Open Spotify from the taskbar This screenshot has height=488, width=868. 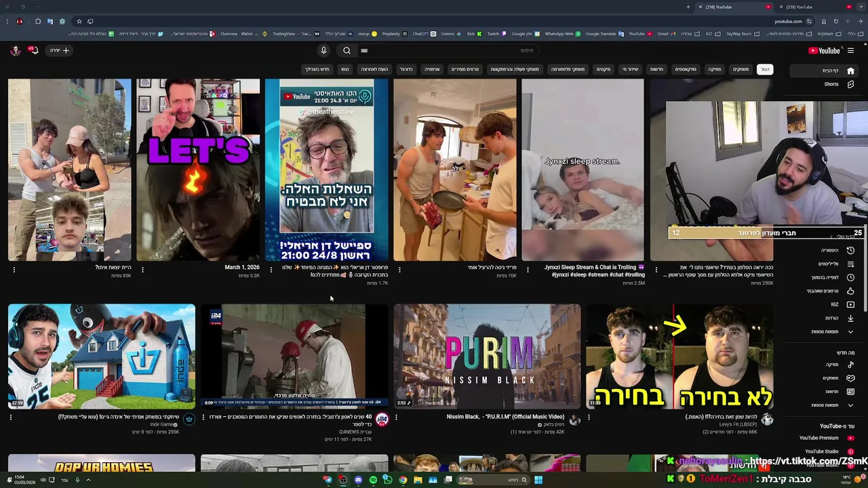pyautogui.click(x=373, y=480)
